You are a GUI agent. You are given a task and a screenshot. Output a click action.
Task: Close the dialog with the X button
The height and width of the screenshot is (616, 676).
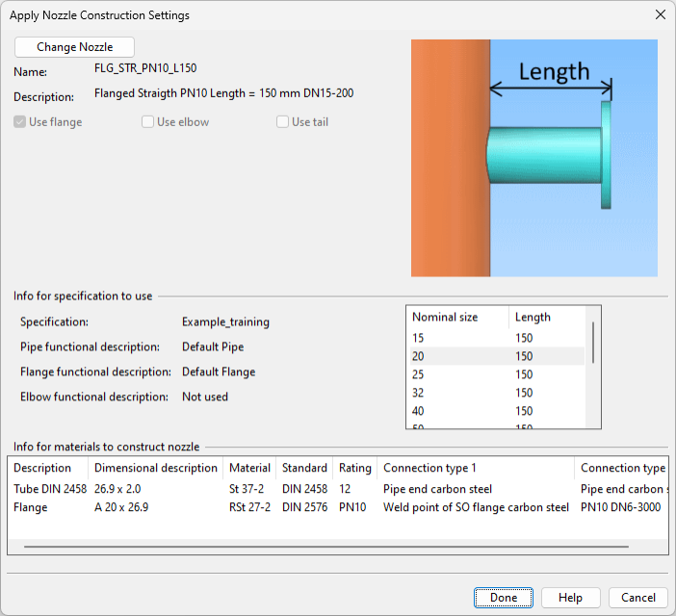(660, 14)
